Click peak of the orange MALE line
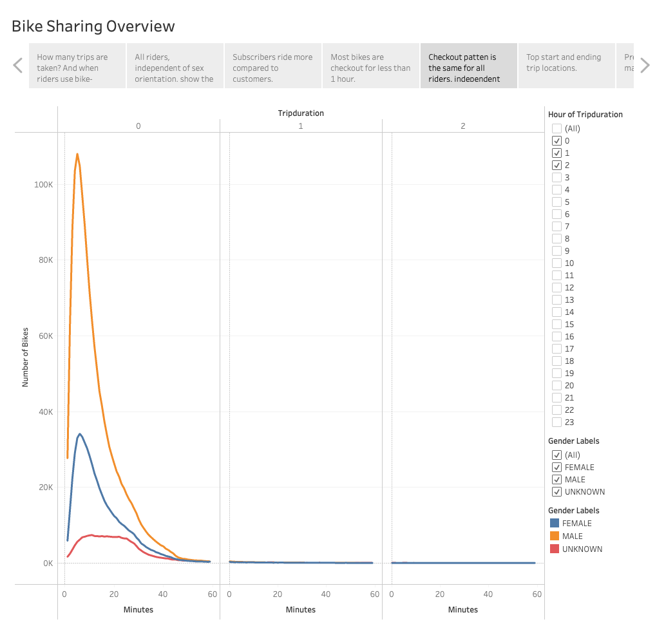Image resolution: width=666 pixels, height=644 pixels. (x=77, y=154)
